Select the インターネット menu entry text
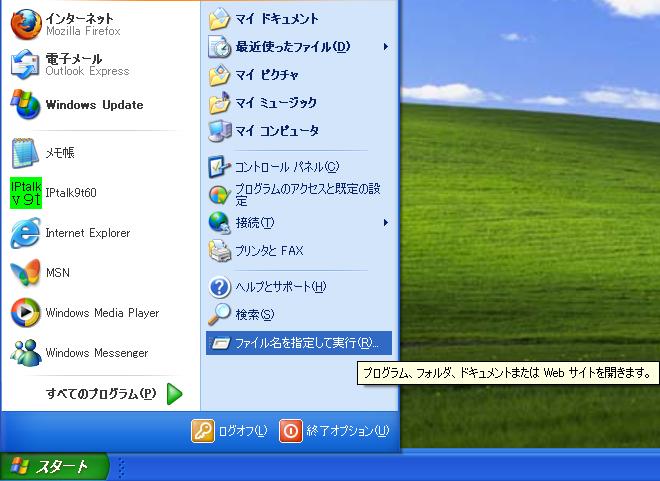Image resolution: width=660 pixels, height=481 pixels. pos(79,19)
